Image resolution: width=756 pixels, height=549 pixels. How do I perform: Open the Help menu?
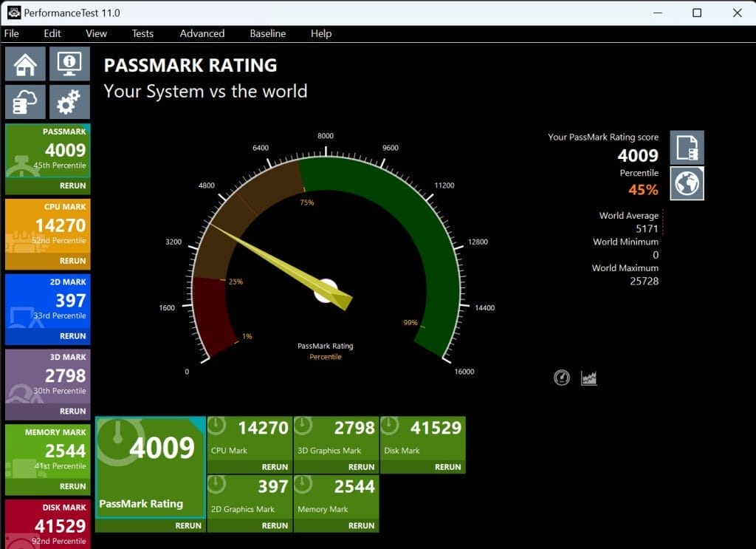321,33
